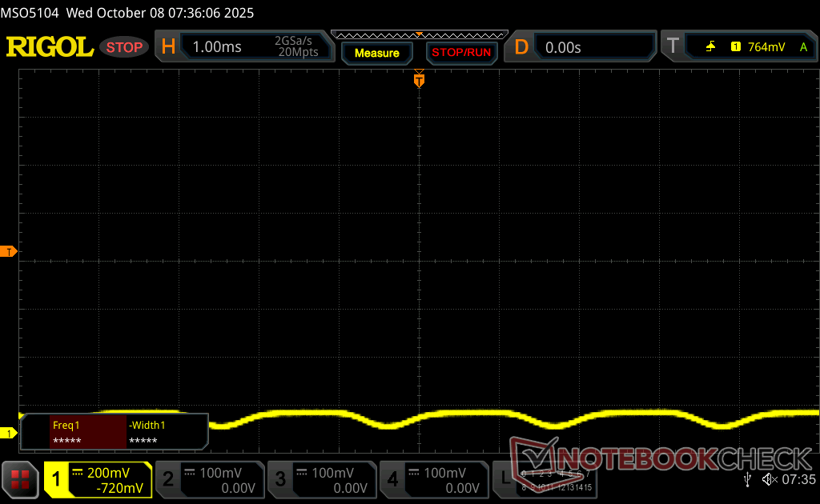
Task: Click the USB connection status icon
Action: (x=747, y=479)
